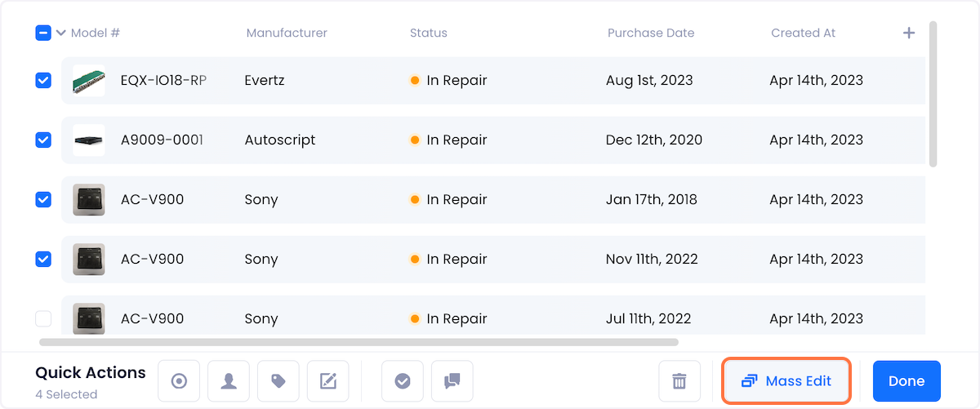The image size is (980, 409).
Task: Click the tag quick action icon
Action: click(278, 381)
